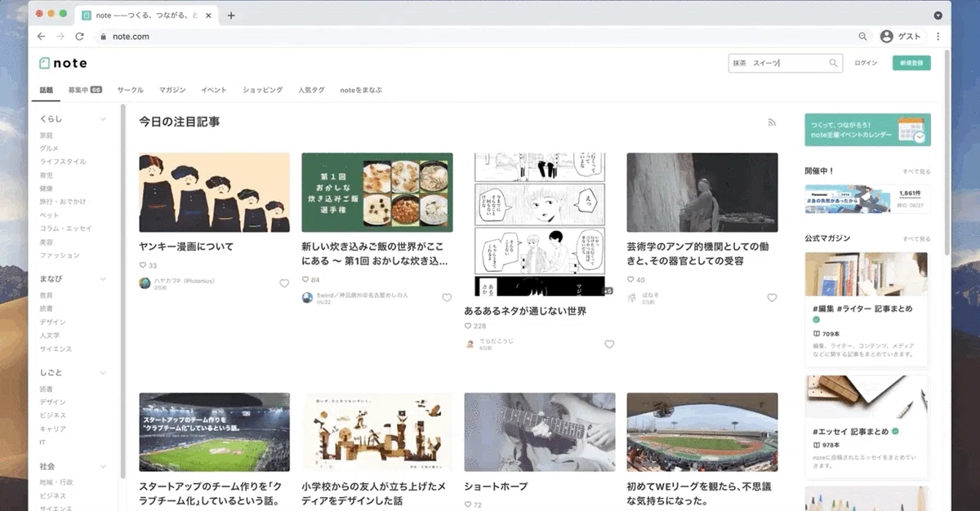Screen dimensions: 980x511
Task: Open the manga comic thumbnail image
Action: pos(540,224)
